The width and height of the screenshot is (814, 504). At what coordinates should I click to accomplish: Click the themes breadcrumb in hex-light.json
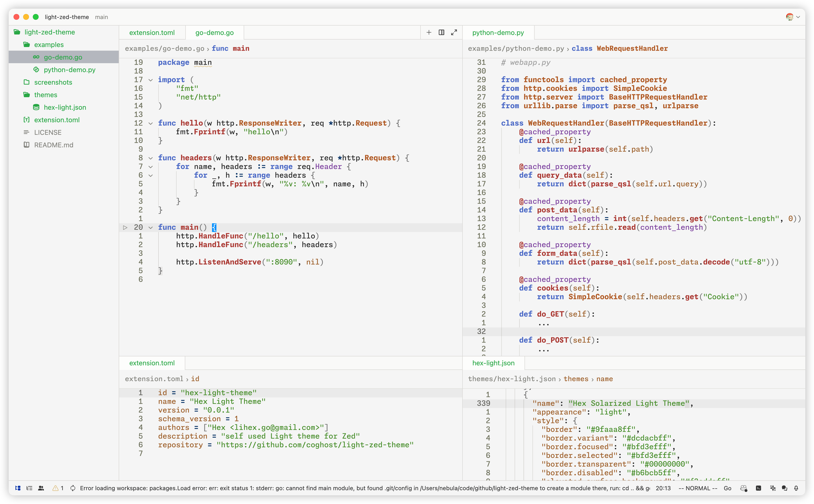click(x=576, y=379)
